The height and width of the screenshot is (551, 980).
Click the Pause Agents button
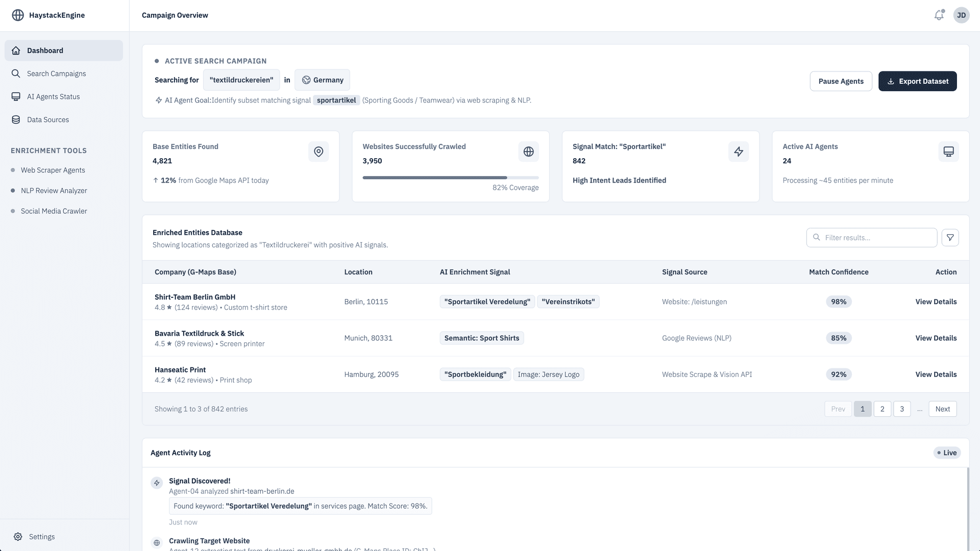tap(841, 81)
